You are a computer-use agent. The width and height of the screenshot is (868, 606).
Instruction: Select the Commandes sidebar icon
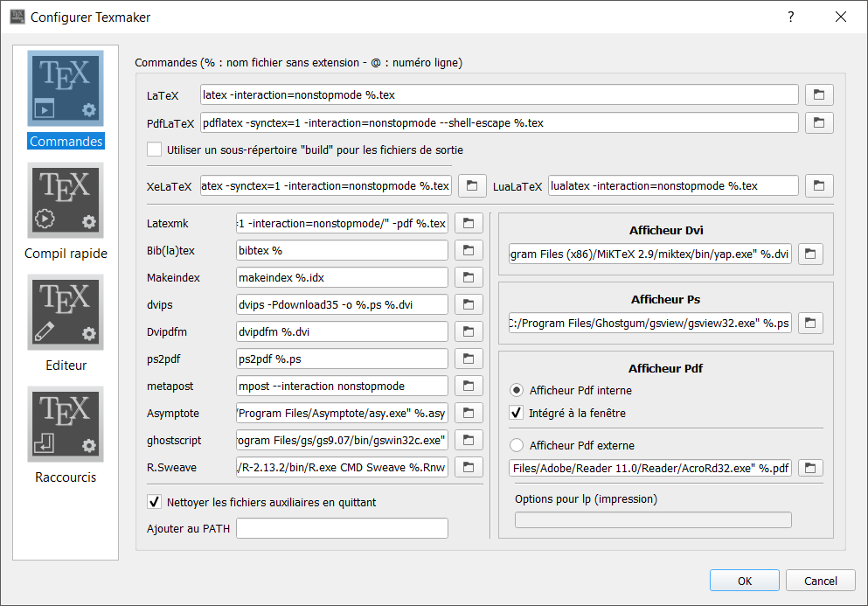pyautogui.click(x=66, y=88)
